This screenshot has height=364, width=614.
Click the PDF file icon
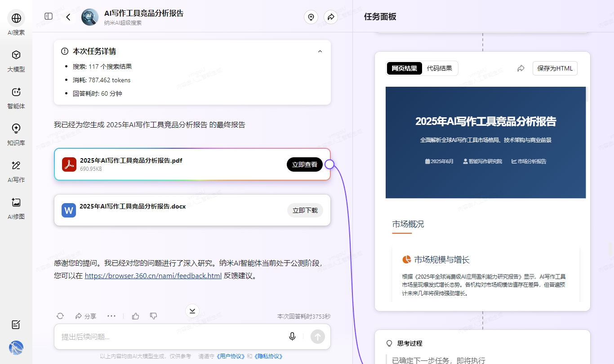(x=69, y=164)
